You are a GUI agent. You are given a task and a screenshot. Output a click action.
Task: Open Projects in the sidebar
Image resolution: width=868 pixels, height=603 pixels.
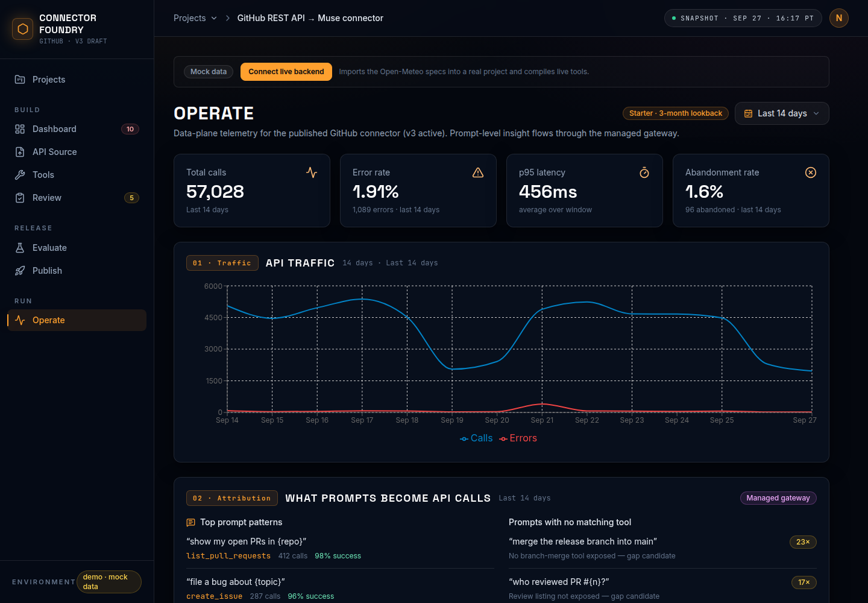77,80
